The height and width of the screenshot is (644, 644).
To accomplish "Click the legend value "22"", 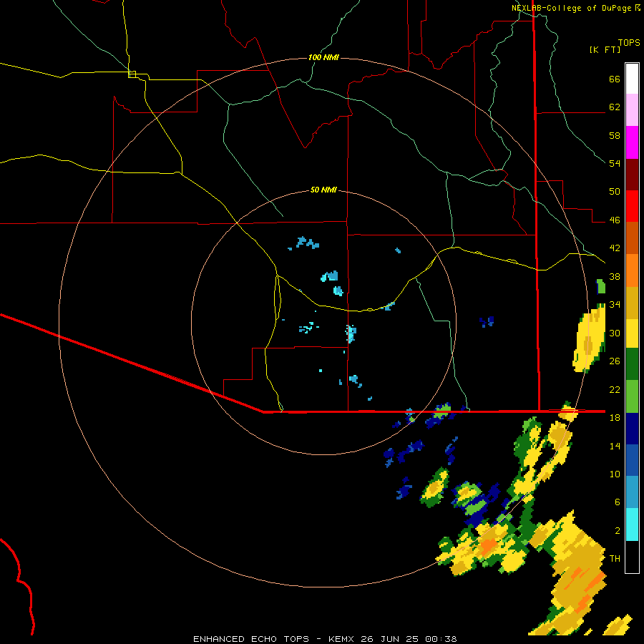I will click(615, 389).
